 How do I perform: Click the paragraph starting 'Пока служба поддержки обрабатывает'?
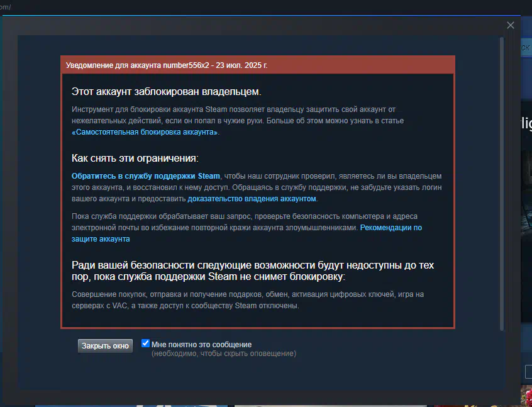247,228
